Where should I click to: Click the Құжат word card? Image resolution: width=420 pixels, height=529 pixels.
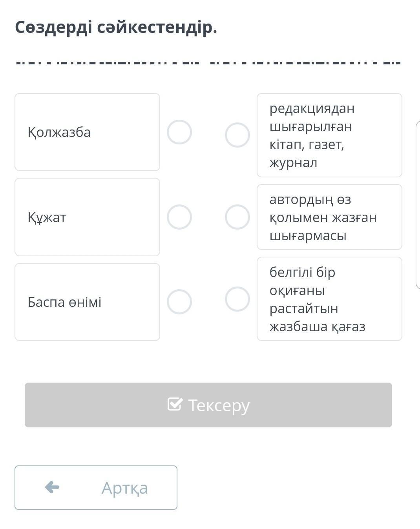87,217
